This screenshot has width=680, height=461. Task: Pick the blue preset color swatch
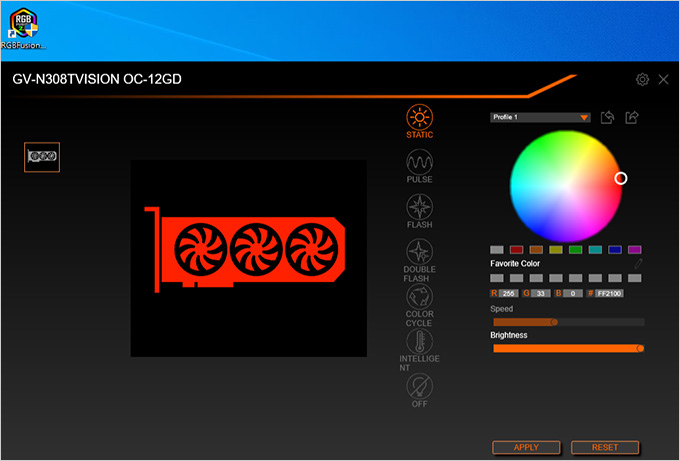pyautogui.click(x=615, y=250)
